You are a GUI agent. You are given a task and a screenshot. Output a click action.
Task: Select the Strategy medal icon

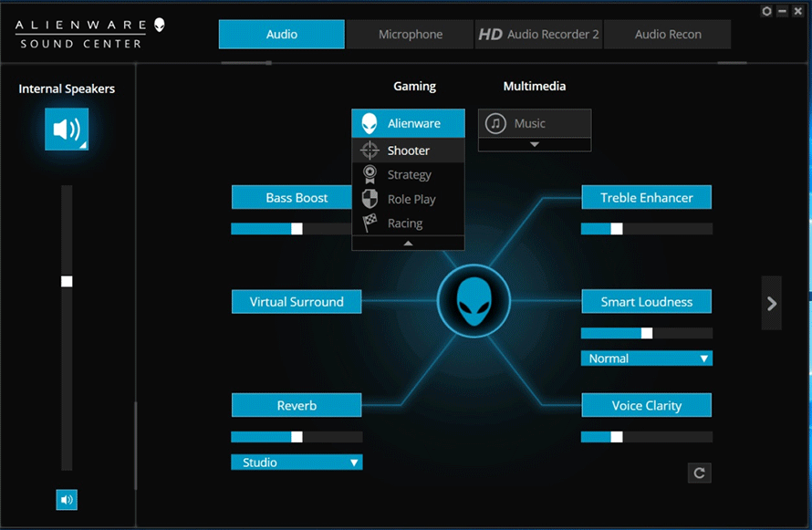(370, 174)
